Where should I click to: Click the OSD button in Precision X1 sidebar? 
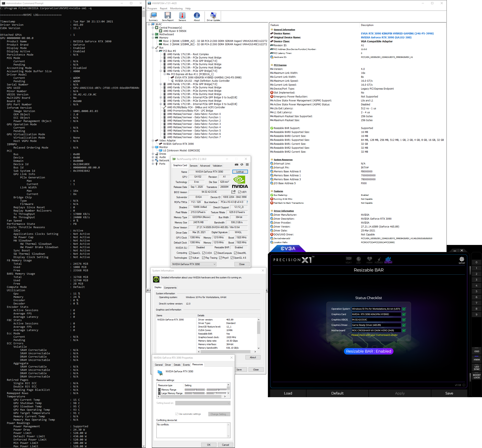(x=476, y=351)
